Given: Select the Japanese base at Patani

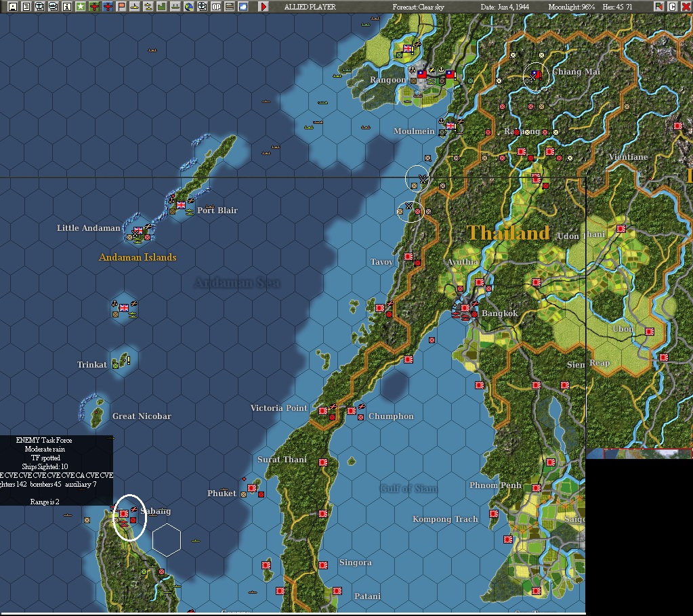Looking at the screenshot, I should point(337,590).
